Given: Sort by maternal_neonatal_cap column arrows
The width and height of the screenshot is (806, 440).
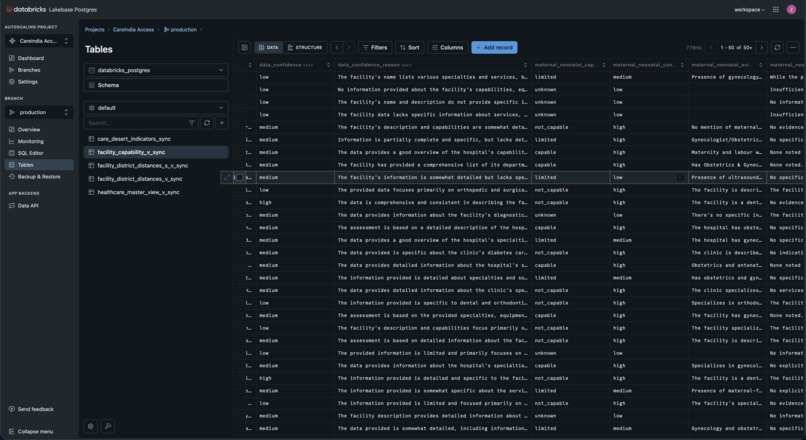Looking at the screenshot, I should click(x=604, y=65).
